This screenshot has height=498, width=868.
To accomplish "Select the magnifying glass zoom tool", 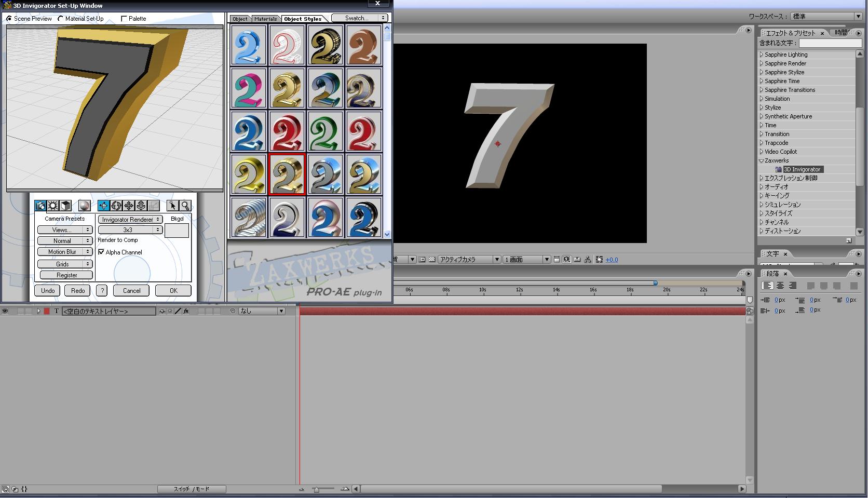I will pos(185,206).
